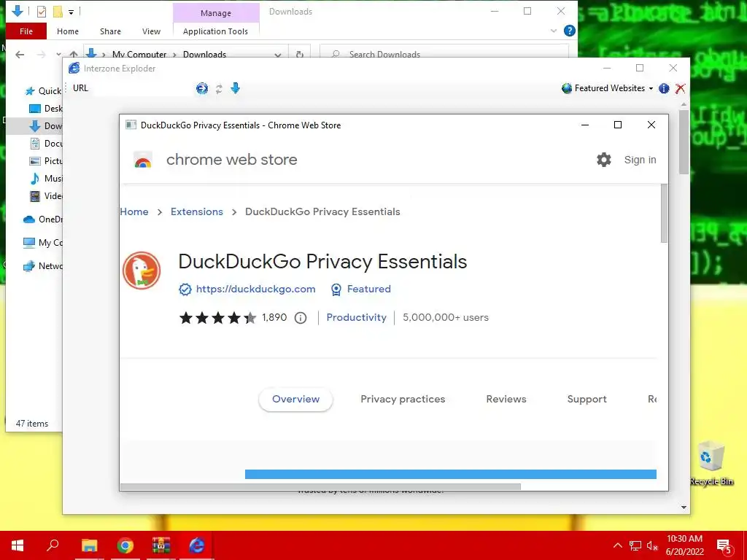The width and height of the screenshot is (747, 560).
Task: Click the go arrow icon next to URL field
Action: [202, 88]
